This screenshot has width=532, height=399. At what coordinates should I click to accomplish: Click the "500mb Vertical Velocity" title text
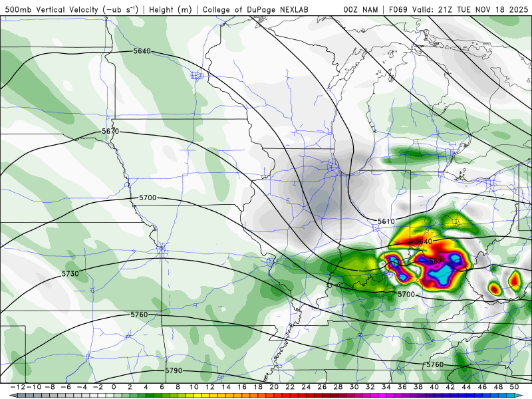pyautogui.click(x=51, y=9)
